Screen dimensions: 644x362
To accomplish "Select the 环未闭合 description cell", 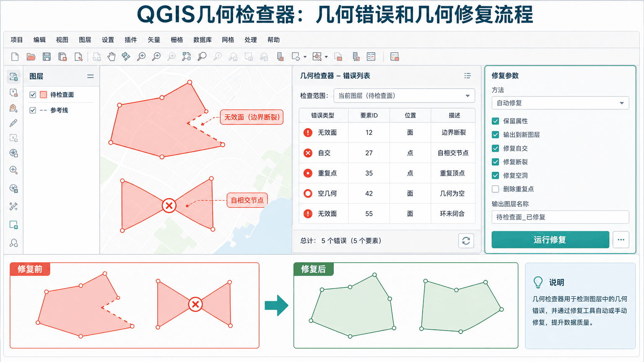I will click(x=452, y=214).
